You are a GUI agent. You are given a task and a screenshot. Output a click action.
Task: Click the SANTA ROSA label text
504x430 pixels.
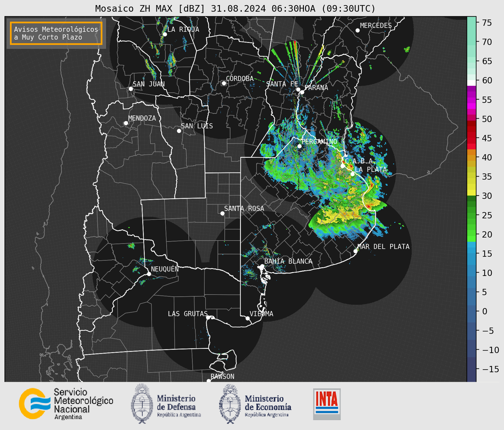[x=244, y=208]
